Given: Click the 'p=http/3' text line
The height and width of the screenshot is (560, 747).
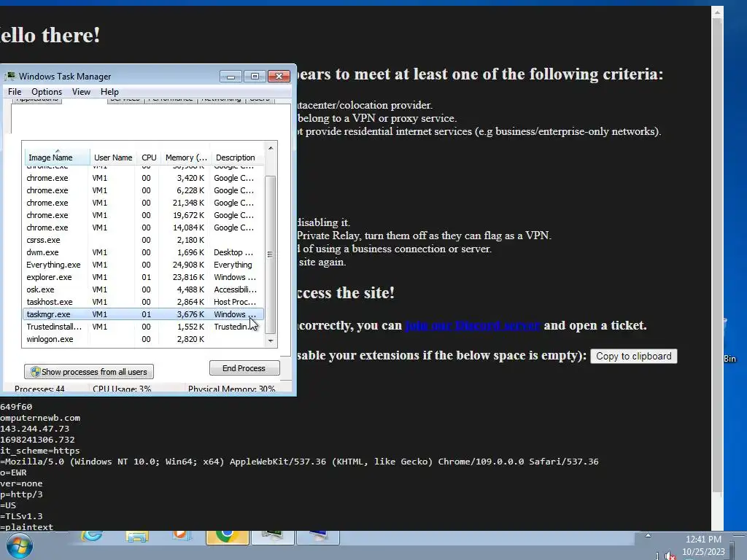Looking at the screenshot, I should click(x=21, y=494).
